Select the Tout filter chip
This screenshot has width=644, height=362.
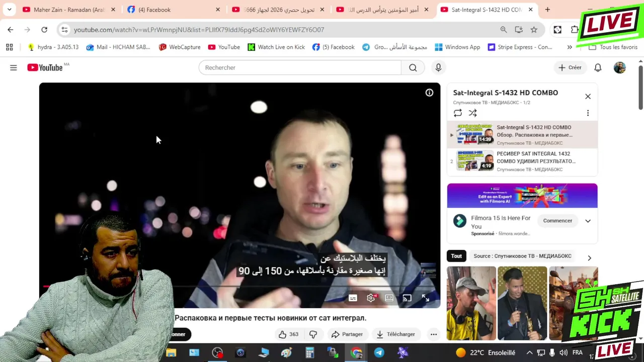456,256
